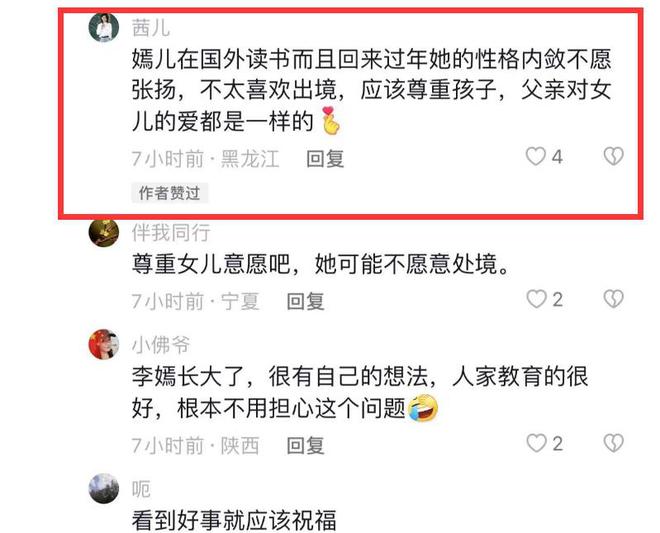Like 茜儿's comment with the heart icon

click(536, 157)
